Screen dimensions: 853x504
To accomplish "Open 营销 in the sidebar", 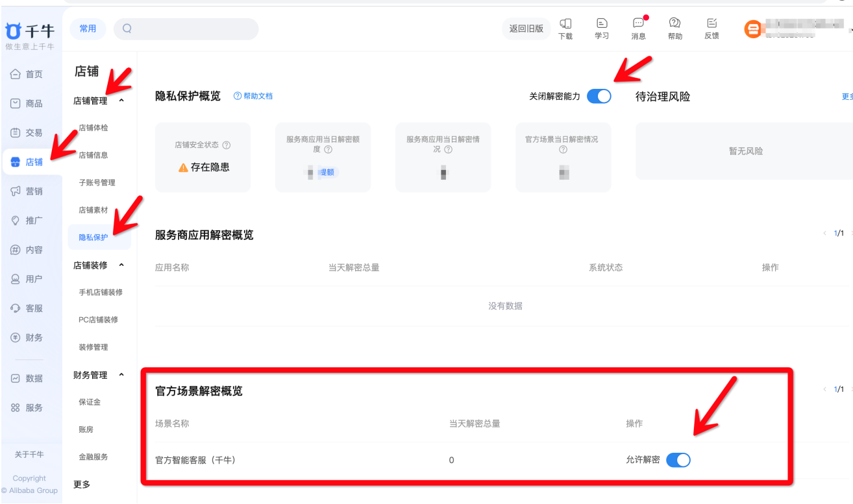I will point(27,191).
